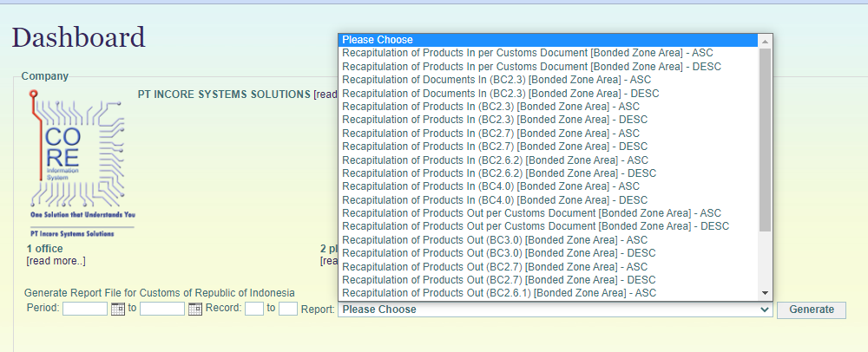
Task: Select Products Out (BC2.7) - DESC
Action: point(549,280)
